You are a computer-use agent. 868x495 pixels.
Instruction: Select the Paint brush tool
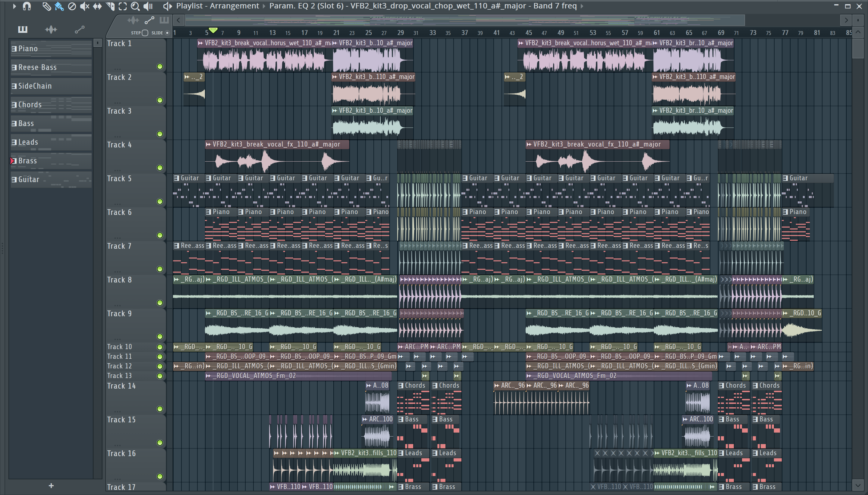click(59, 6)
